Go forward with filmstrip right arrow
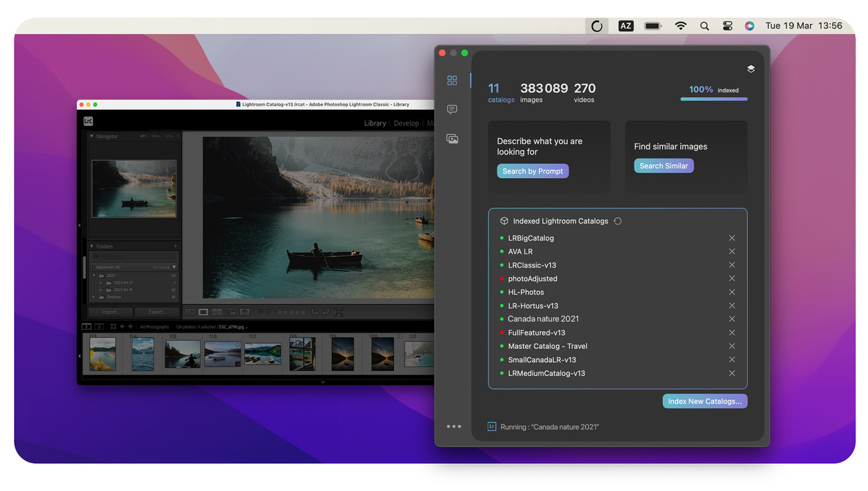Image resolution: width=868 pixels, height=491 pixels. click(130, 327)
